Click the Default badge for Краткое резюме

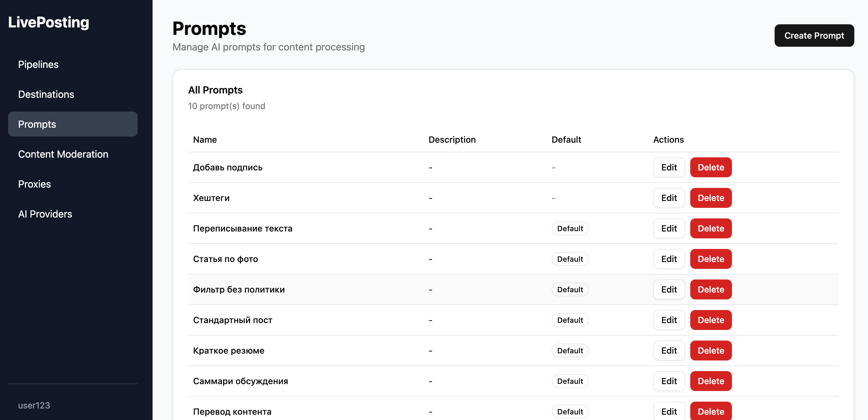click(x=569, y=351)
